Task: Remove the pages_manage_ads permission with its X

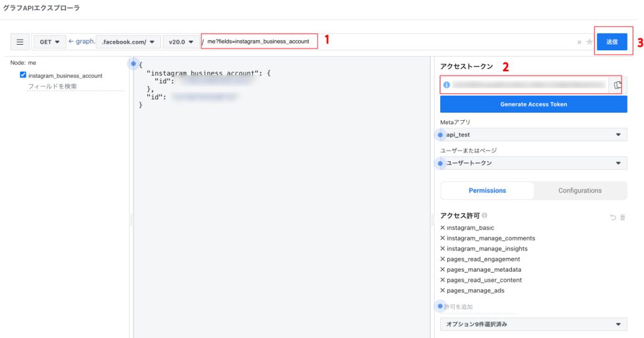Action: (x=443, y=291)
